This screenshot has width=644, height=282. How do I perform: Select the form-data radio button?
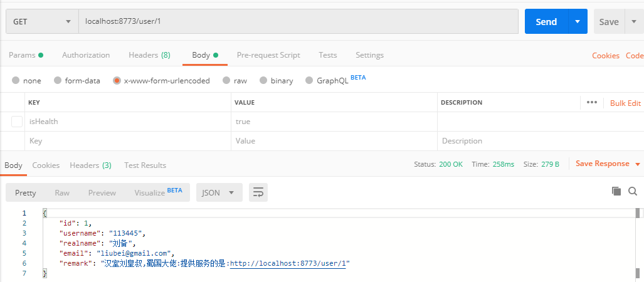pos(58,81)
